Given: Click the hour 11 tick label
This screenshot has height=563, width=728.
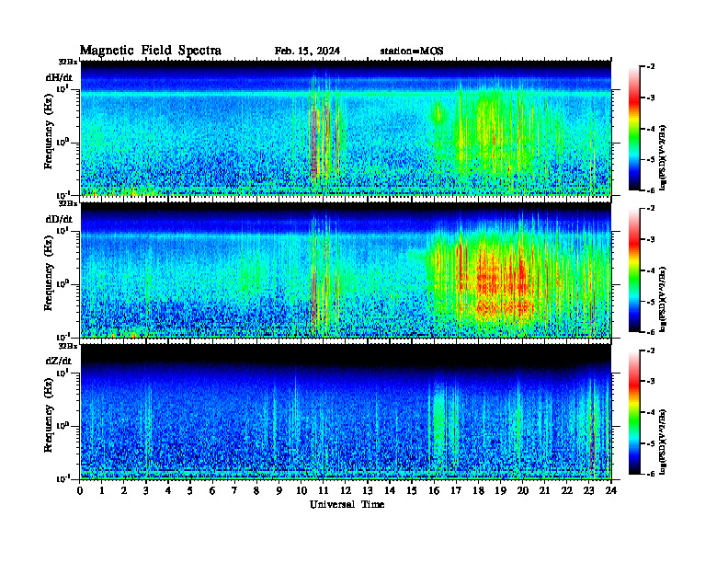Looking at the screenshot, I should click(324, 490).
